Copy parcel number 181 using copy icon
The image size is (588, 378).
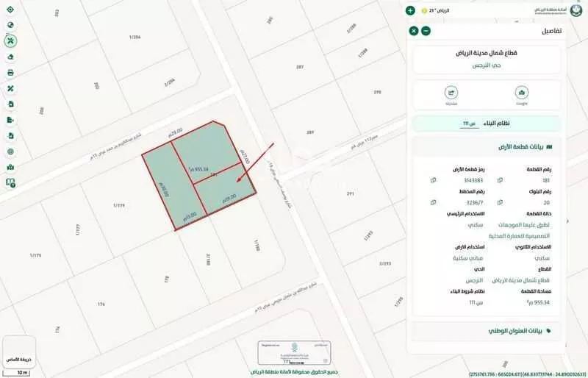coord(500,179)
